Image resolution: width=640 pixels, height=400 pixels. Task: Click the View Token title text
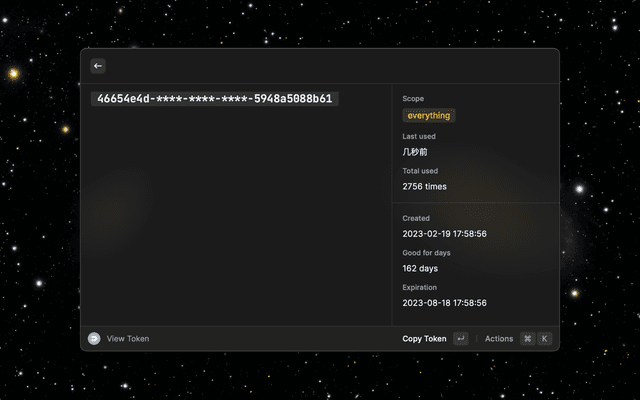tap(128, 339)
